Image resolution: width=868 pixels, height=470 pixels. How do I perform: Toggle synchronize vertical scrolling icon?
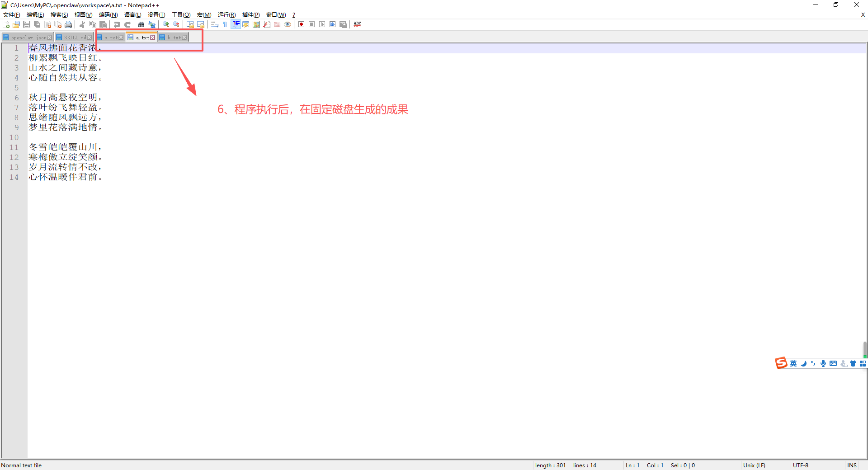[x=190, y=24]
